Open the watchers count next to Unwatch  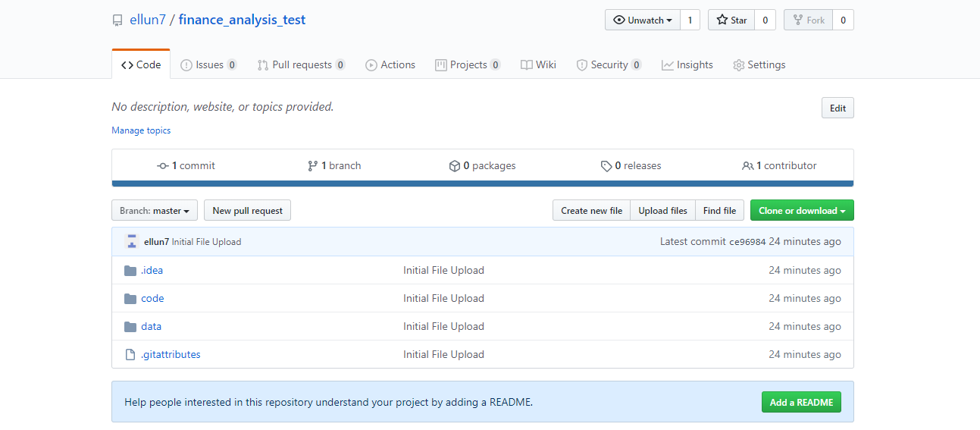690,20
